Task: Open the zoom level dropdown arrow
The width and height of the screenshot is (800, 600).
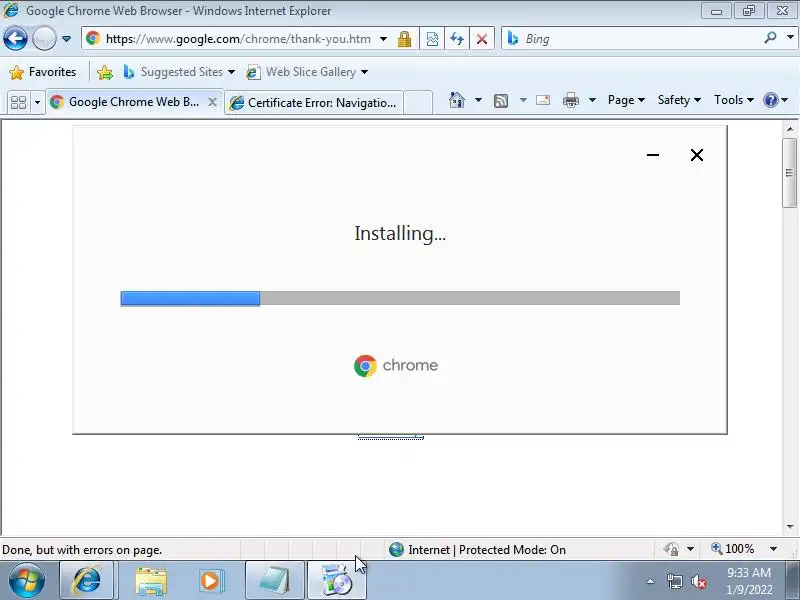Action: tap(773, 549)
